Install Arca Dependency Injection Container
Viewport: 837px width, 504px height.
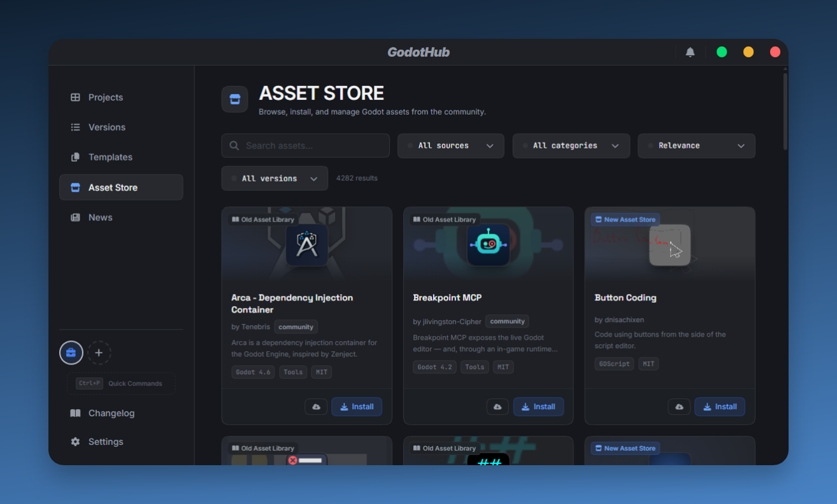tap(357, 407)
